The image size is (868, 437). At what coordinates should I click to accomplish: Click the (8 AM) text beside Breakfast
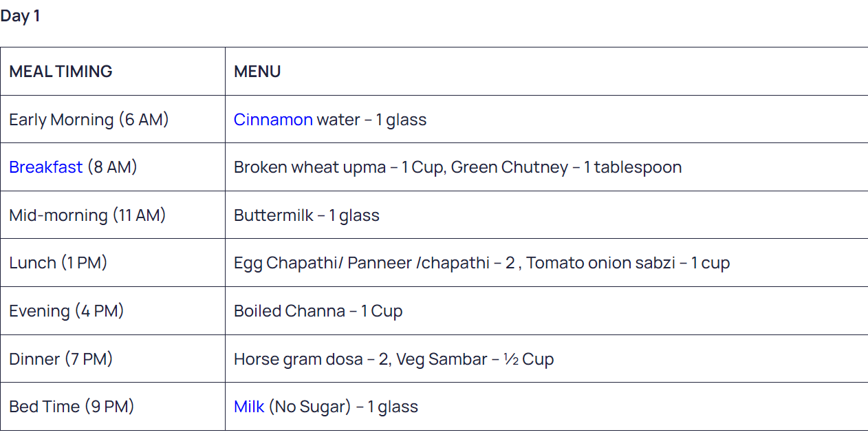tap(112, 167)
